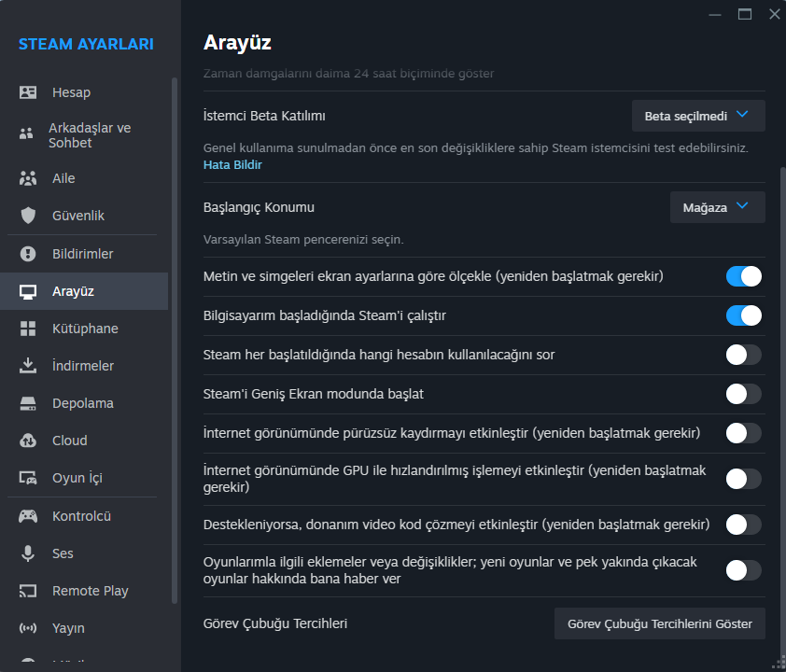Click the Aile family group icon
The width and height of the screenshot is (786, 672).
click(x=28, y=178)
